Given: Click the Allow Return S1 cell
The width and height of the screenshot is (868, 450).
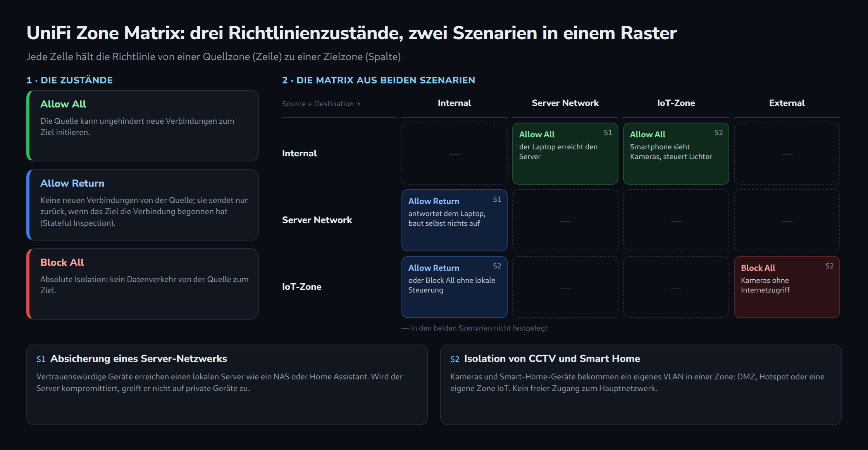Looking at the screenshot, I should coord(454,220).
